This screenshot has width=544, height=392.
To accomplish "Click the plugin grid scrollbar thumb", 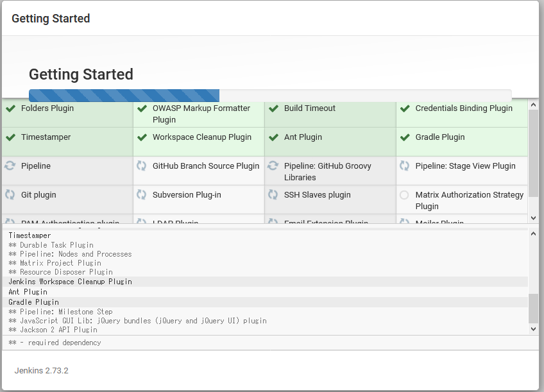I will (533, 153).
